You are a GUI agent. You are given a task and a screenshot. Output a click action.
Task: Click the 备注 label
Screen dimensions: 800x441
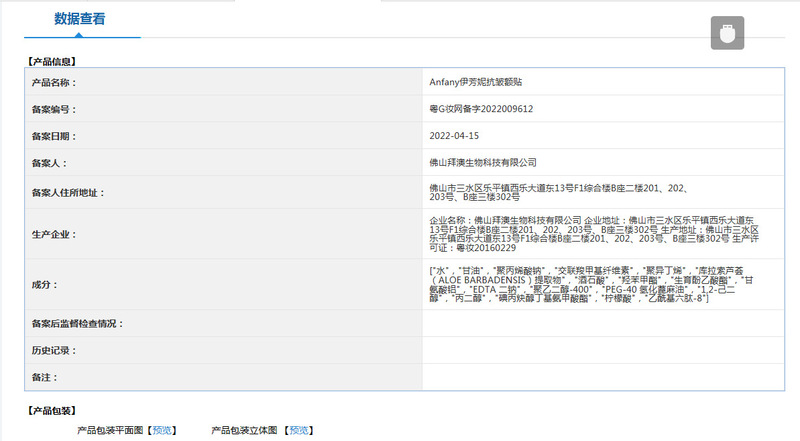45,378
